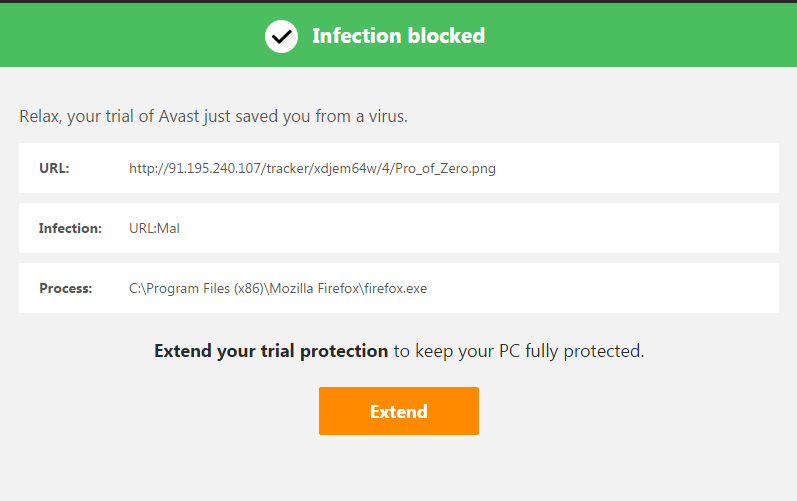The image size is (797, 501).
Task: Click the 91.195.240.107 IP address
Action: [208, 168]
